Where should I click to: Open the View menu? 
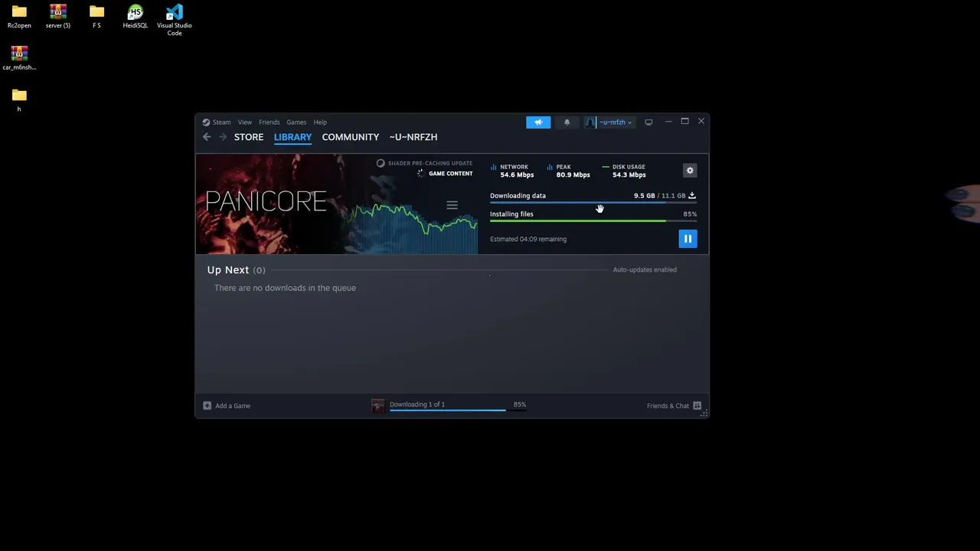coord(244,122)
